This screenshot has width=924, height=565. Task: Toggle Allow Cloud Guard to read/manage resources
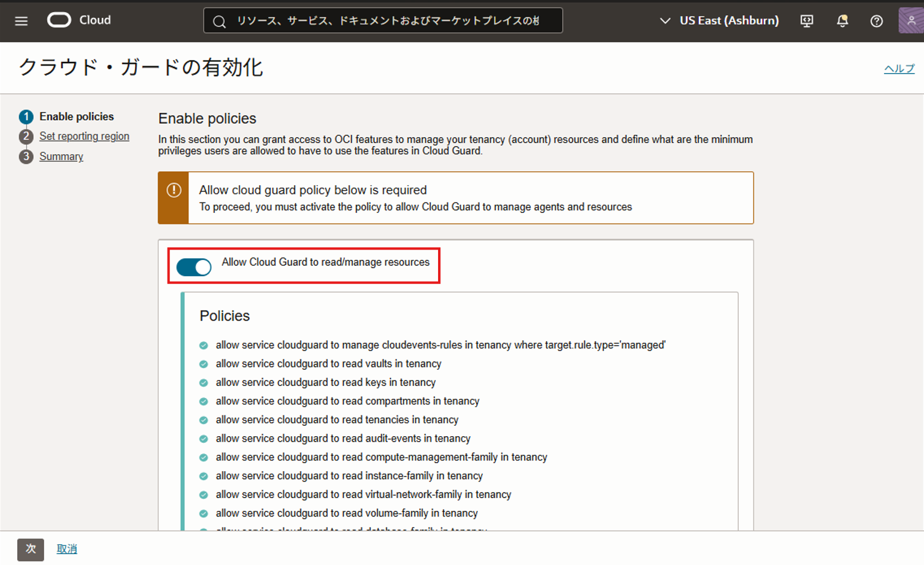pyautogui.click(x=194, y=267)
